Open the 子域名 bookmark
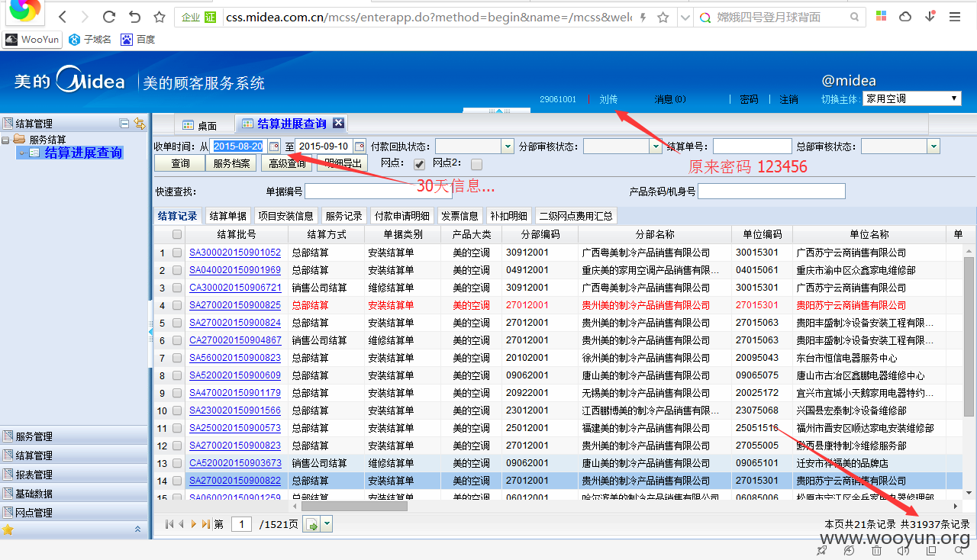 pos(90,40)
